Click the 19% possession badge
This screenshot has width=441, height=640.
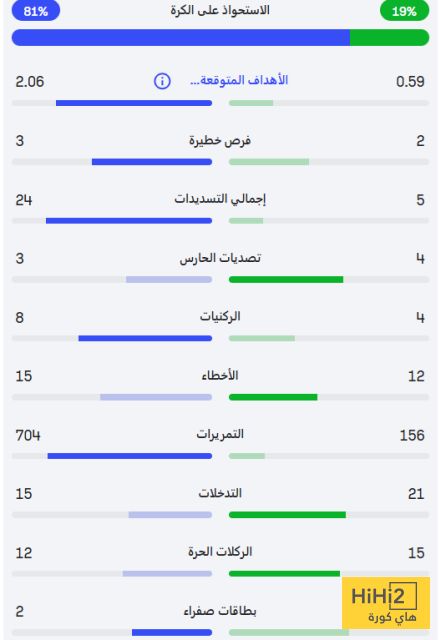click(x=404, y=11)
